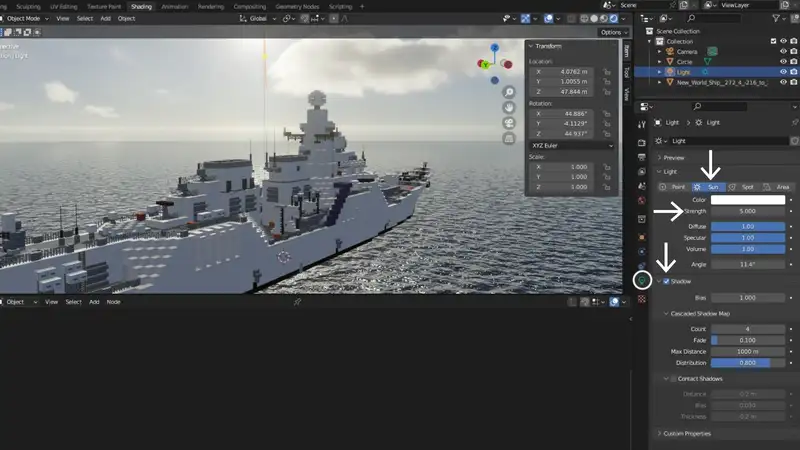Viewport: 800px width, 450px height.
Task: Enable the Contact Shadows checkbox
Action: (667, 379)
